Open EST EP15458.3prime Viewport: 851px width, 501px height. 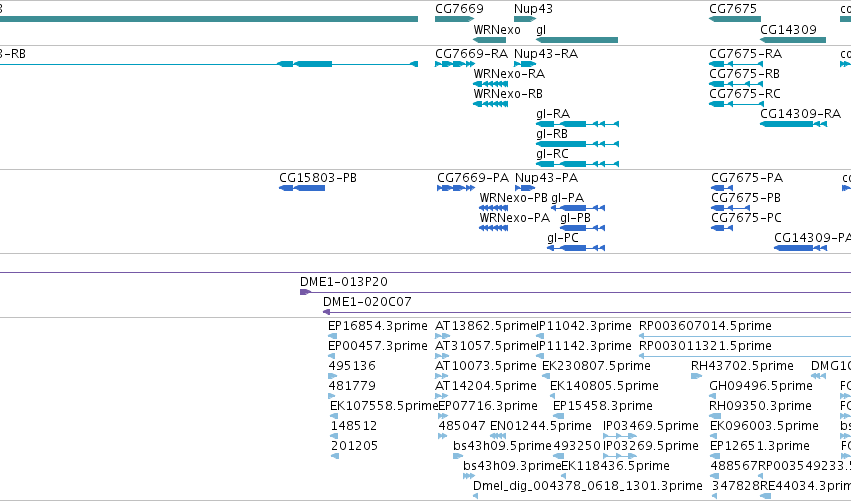pyautogui.click(x=602, y=406)
